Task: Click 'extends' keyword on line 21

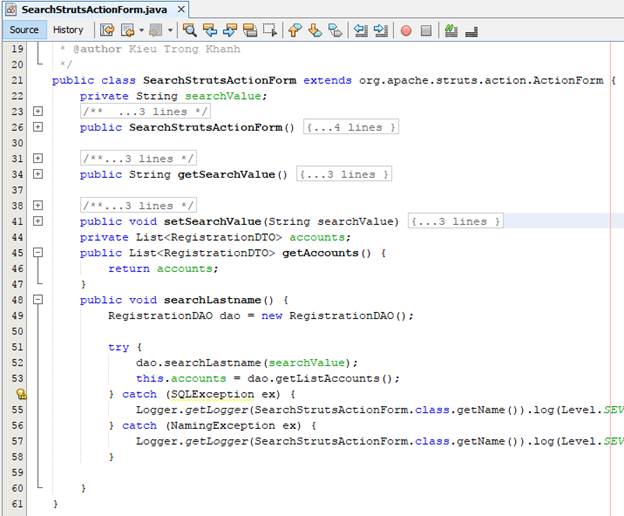Action: [328, 80]
